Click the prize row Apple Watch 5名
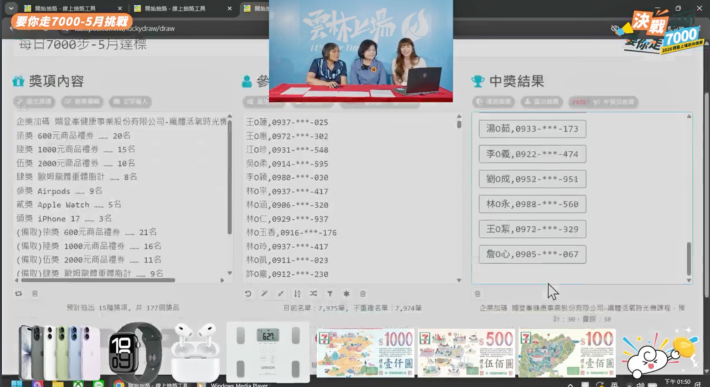The image size is (710, 387). click(x=69, y=205)
